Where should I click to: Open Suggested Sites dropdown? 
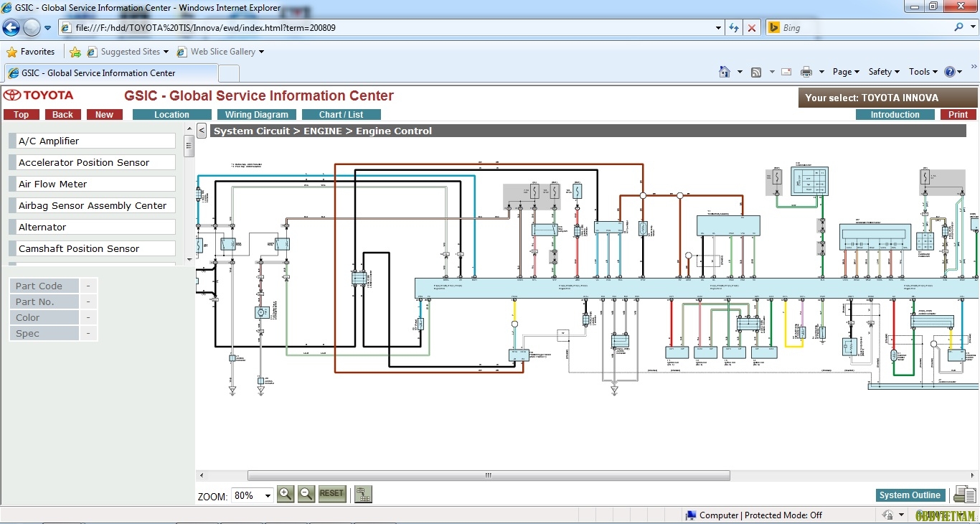coord(128,52)
